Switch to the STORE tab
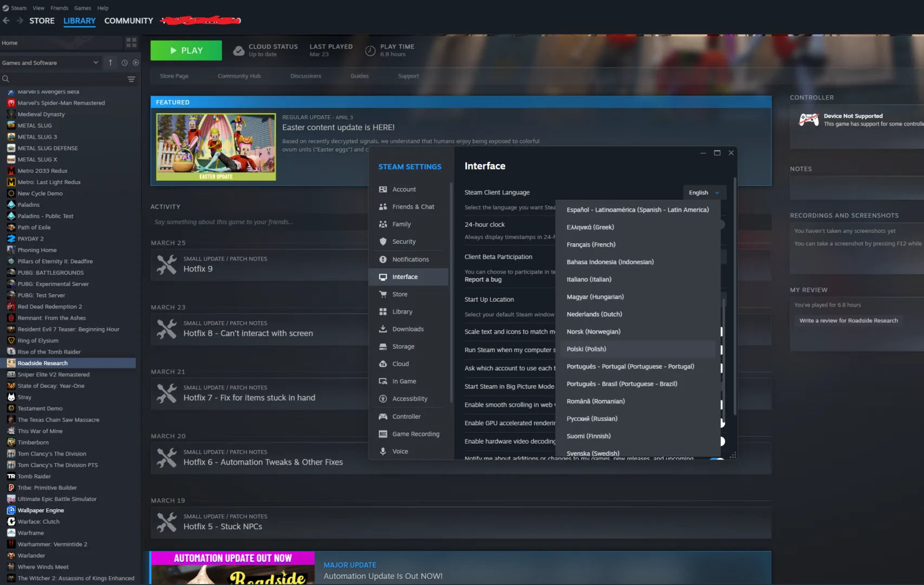Image resolution: width=924 pixels, height=585 pixels. (42, 21)
